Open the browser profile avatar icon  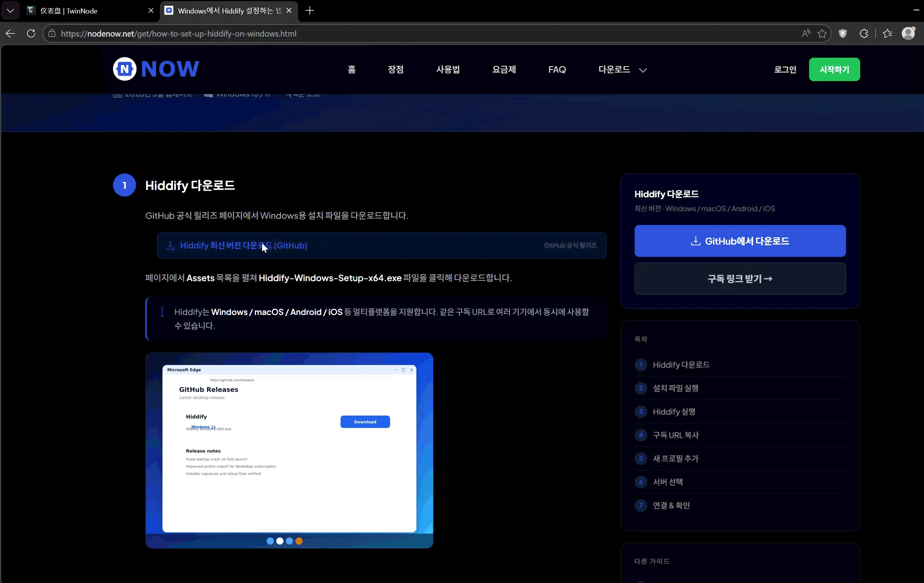tap(908, 33)
